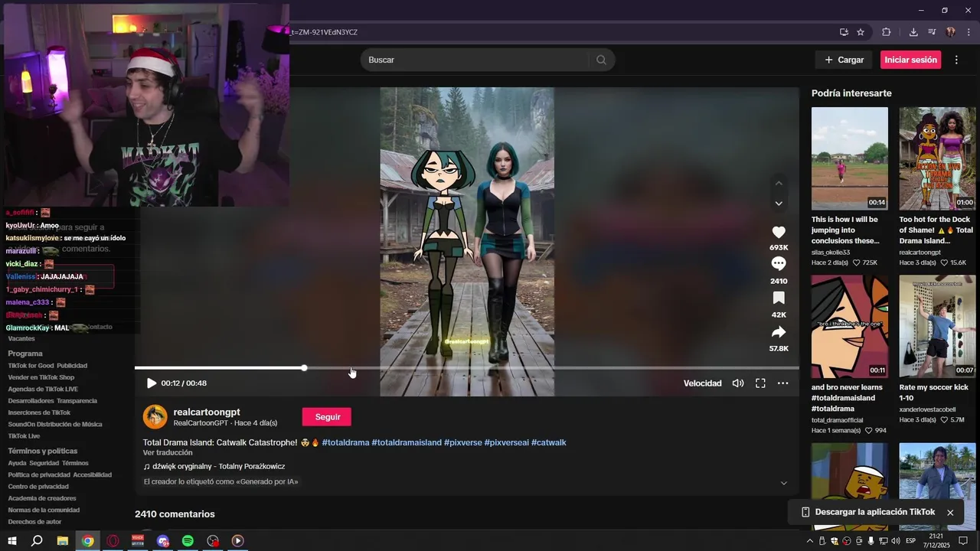
Task: Open Política de privacidad link
Action: [x=39, y=474]
